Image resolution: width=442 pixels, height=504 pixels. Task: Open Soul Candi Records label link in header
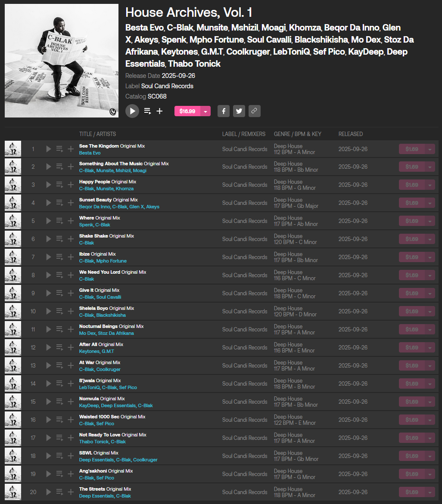(167, 86)
